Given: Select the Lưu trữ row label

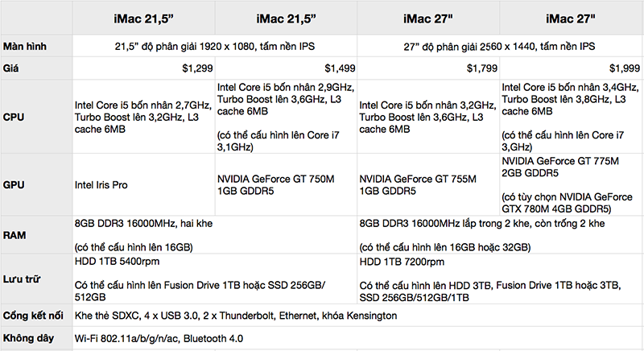Looking at the screenshot, I should point(23,279).
